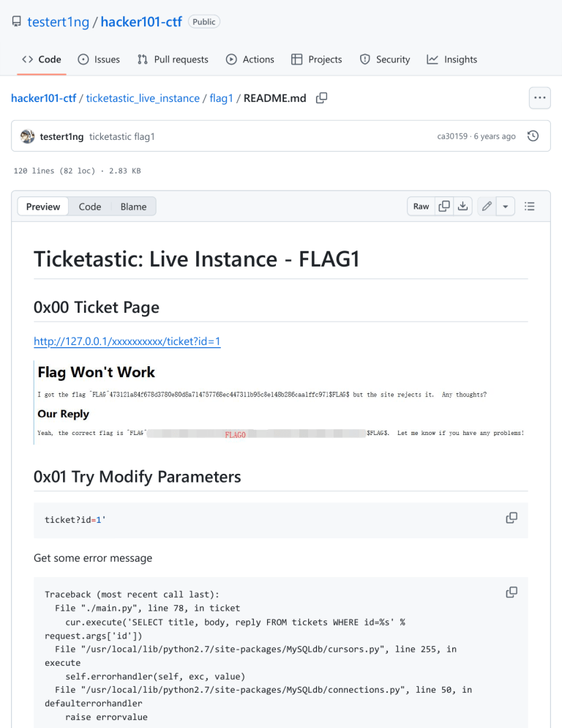Open commit ca30159
The height and width of the screenshot is (728, 562).
pos(453,136)
